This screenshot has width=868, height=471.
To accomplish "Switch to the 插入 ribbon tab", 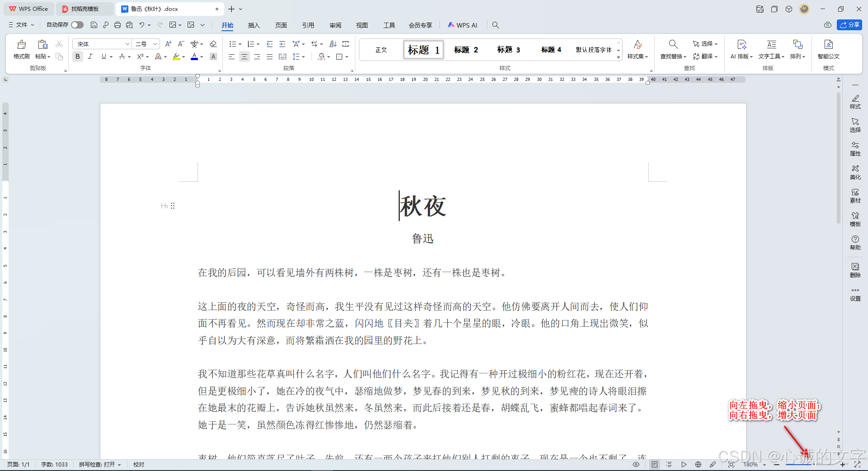I will click(x=254, y=25).
